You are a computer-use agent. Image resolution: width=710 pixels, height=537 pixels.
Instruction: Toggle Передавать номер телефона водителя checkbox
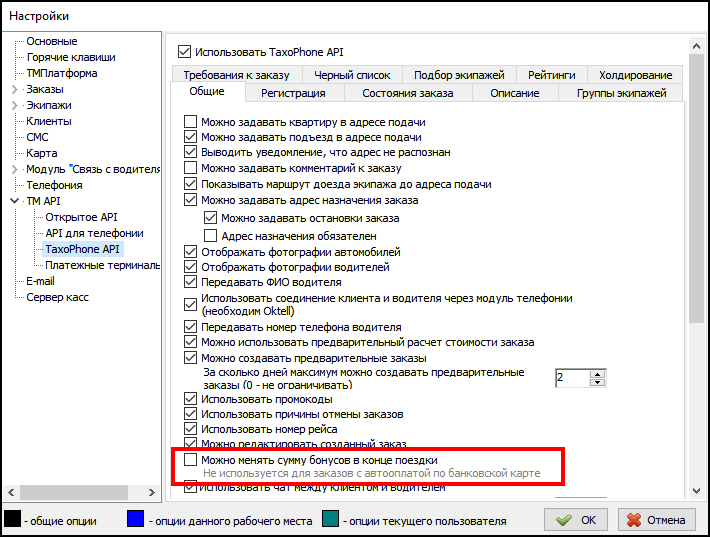(190, 326)
